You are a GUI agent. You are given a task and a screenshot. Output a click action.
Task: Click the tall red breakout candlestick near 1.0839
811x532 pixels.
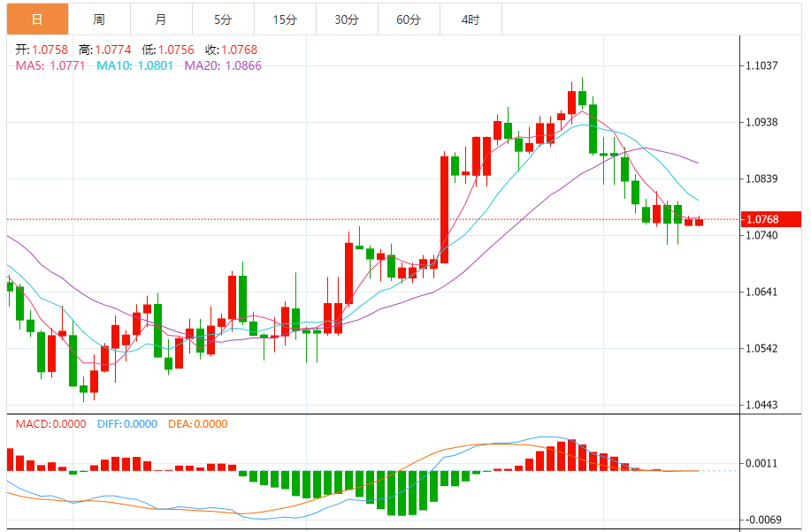444,209
